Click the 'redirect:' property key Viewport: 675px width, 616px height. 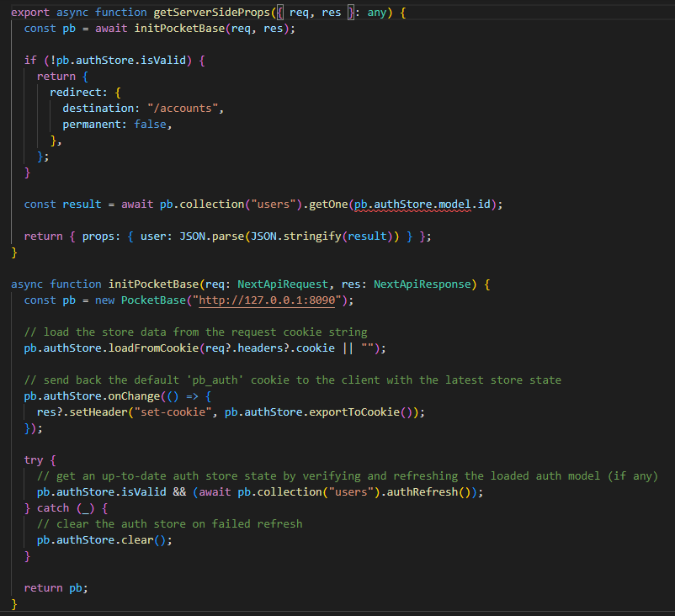(x=79, y=92)
